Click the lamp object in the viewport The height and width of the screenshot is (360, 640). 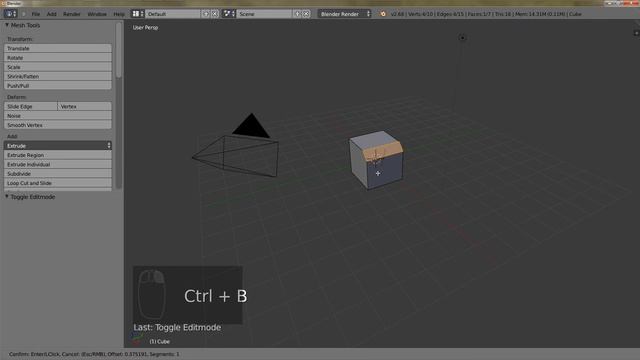click(462, 38)
